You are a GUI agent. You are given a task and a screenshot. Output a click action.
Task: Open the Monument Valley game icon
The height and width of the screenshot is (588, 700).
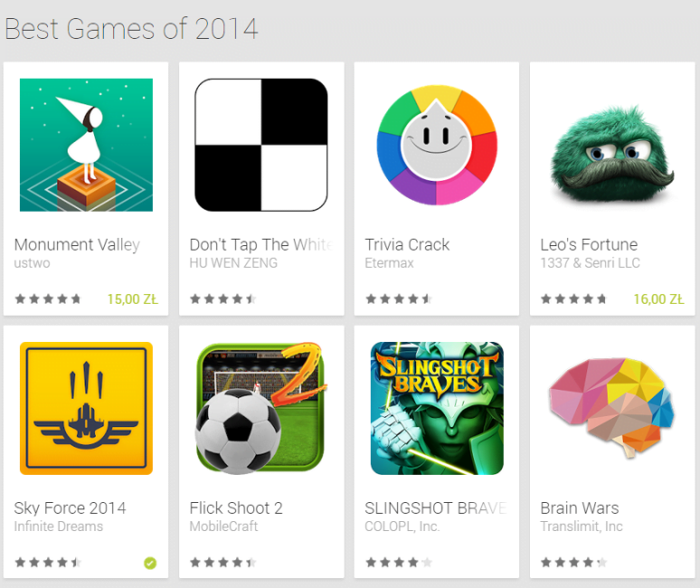tap(86, 145)
